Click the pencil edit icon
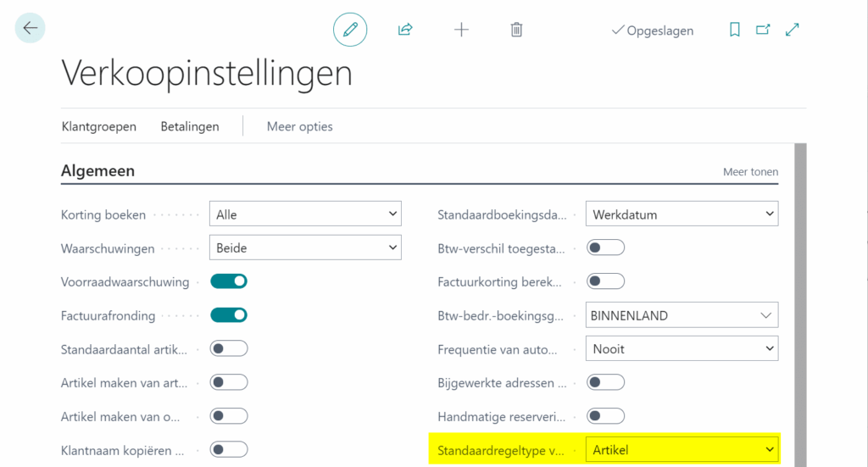 (x=350, y=30)
